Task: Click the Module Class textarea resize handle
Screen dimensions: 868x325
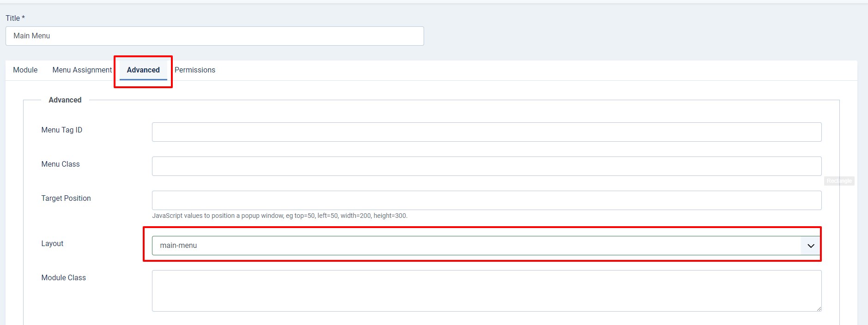Action: [819, 308]
